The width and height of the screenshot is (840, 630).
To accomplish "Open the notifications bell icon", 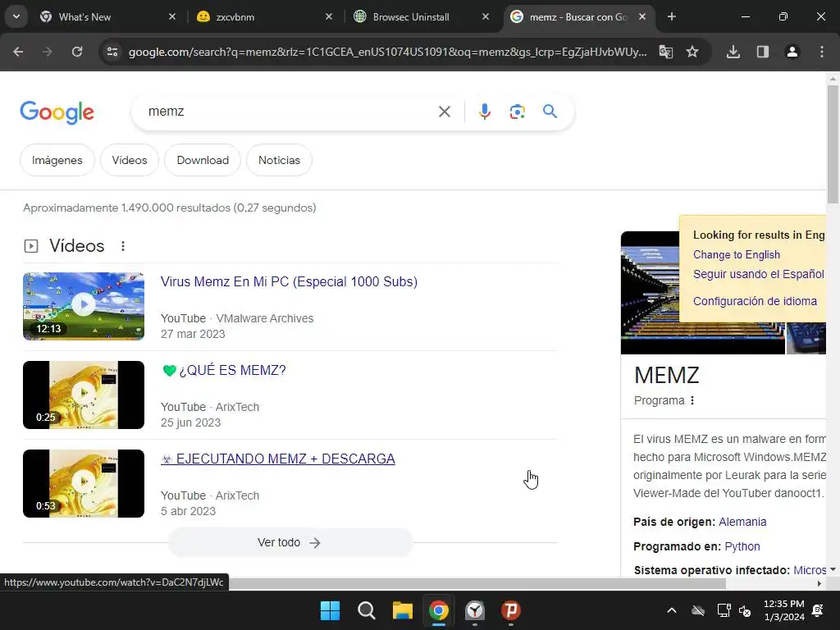I will point(818,610).
